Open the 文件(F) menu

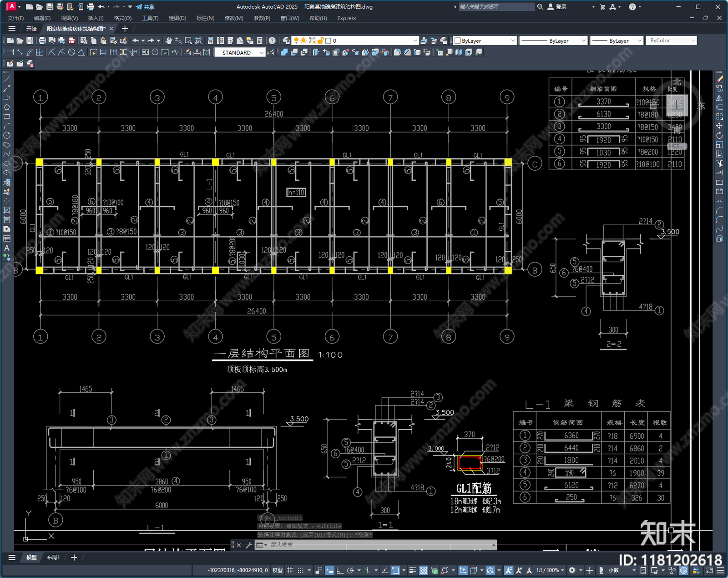click(15, 18)
